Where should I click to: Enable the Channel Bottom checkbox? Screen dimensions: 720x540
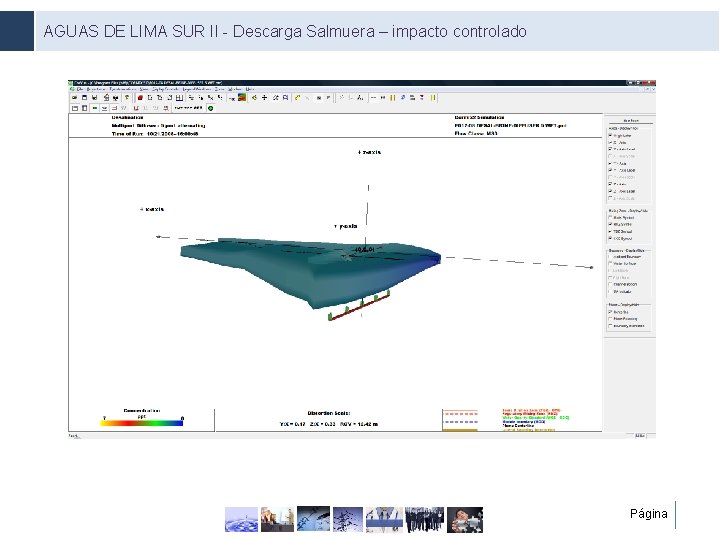click(610, 284)
